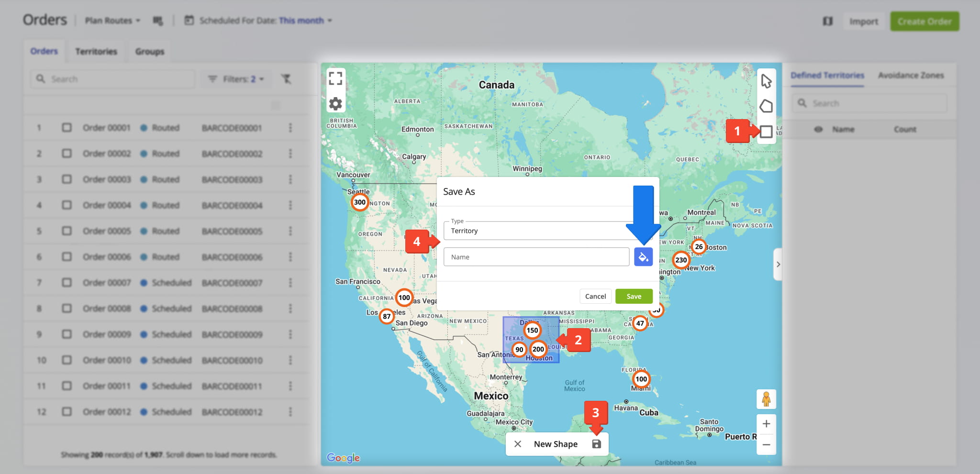The image size is (980, 474).
Task: Click the 26 cluster marker near Boston
Action: tap(699, 247)
